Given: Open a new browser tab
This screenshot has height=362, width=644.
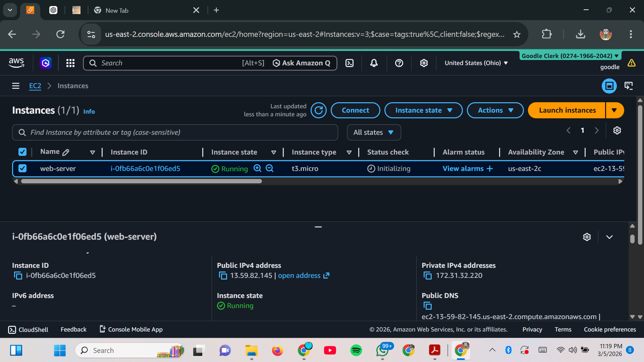Looking at the screenshot, I should [x=216, y=10].
